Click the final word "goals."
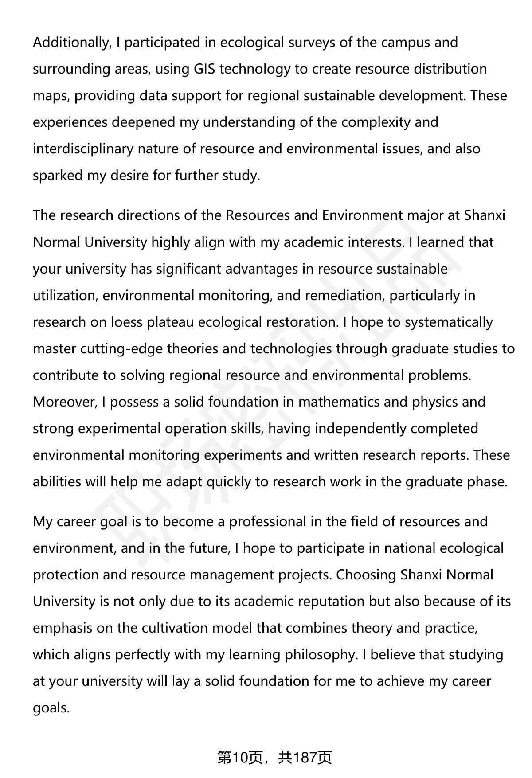This screenshot has height=778, width=532. [x=51, y=708]
